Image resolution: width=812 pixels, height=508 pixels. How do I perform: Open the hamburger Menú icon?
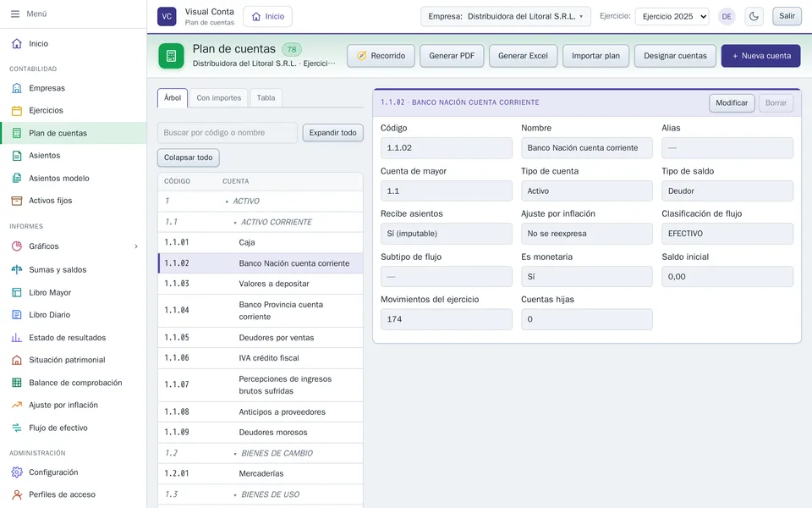tap(15, 14)
